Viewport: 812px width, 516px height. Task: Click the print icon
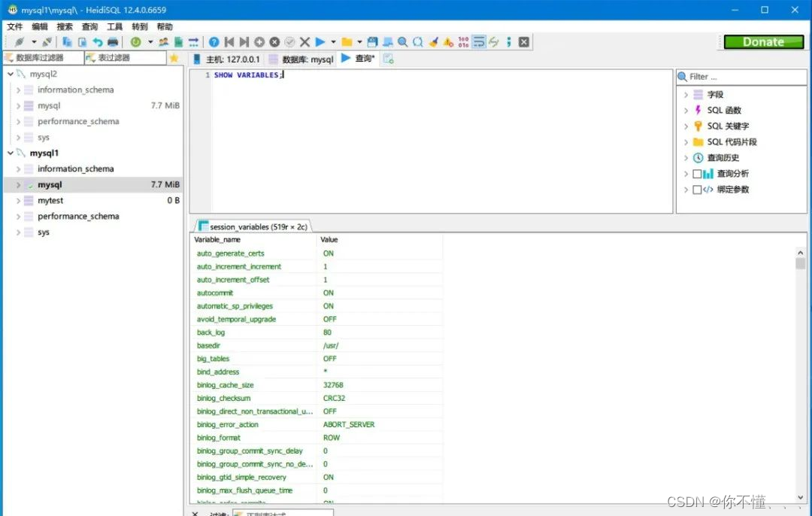(x=112, y=42)
